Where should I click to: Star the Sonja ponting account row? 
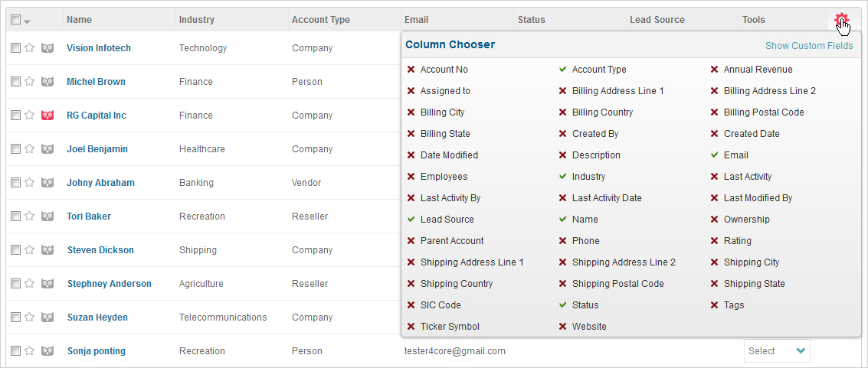[30, 351]
